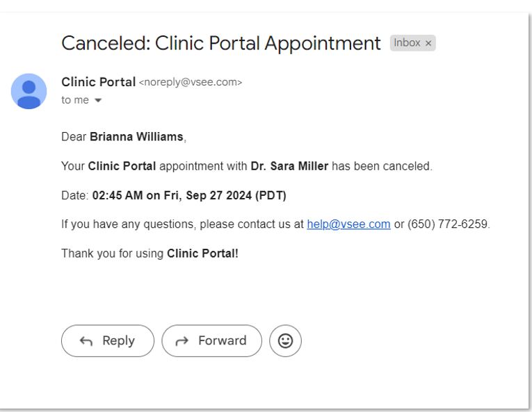
Task: Click the Clinic Portal sender name
Action: tap(98, 82)
